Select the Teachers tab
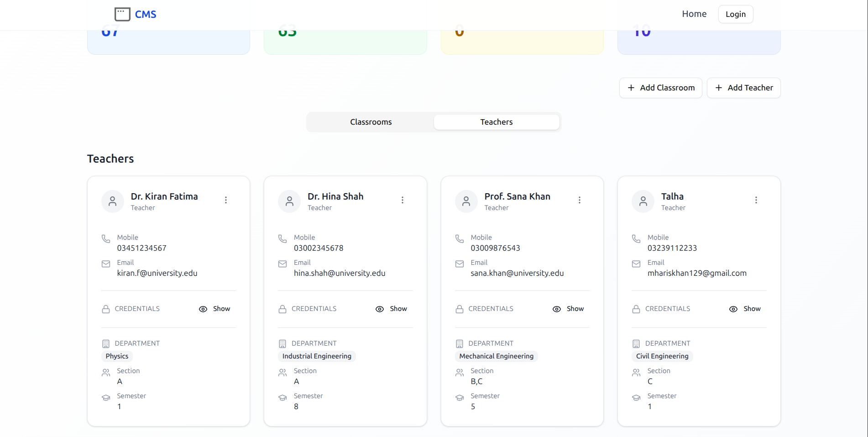 click(497, 122)
